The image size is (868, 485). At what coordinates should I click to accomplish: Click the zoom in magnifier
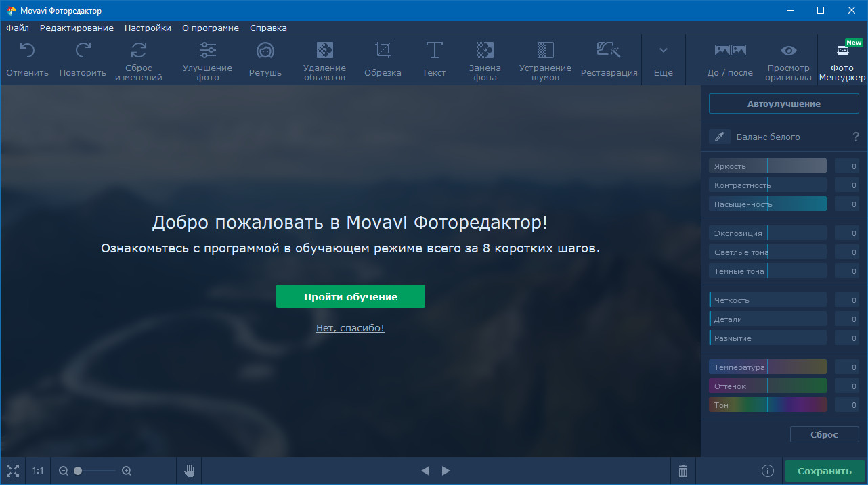pyautogui.click(x=127, y=471)
